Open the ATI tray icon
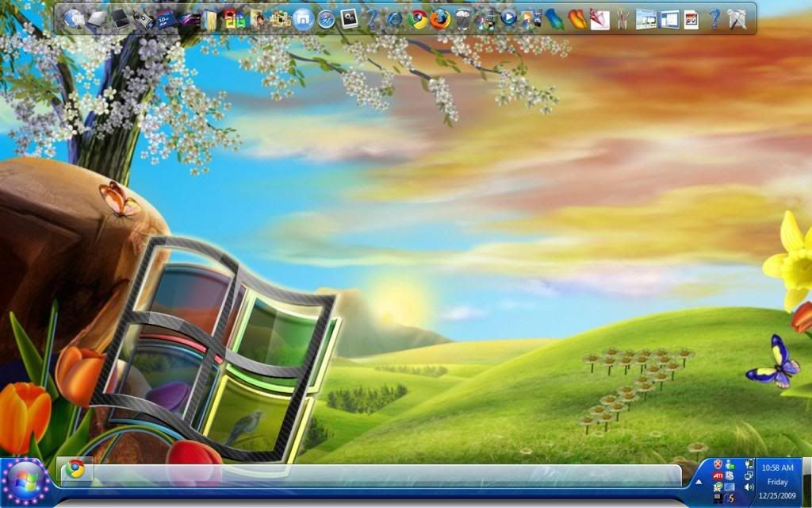This screenshot has width=812, height=508. 718,476
